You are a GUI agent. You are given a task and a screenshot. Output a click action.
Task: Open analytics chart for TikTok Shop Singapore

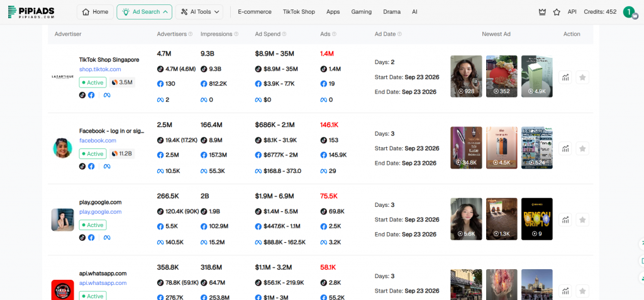pyautogui.click(x=565, y=77)
